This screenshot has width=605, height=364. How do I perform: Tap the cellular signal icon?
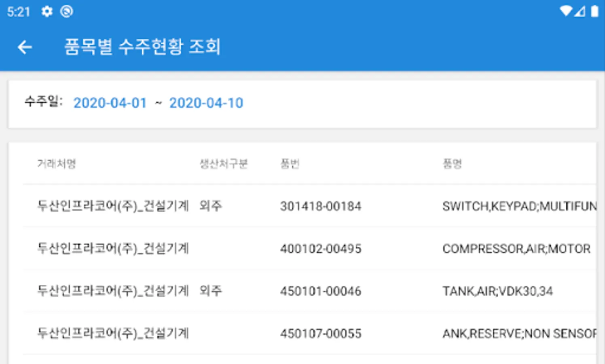580,11
